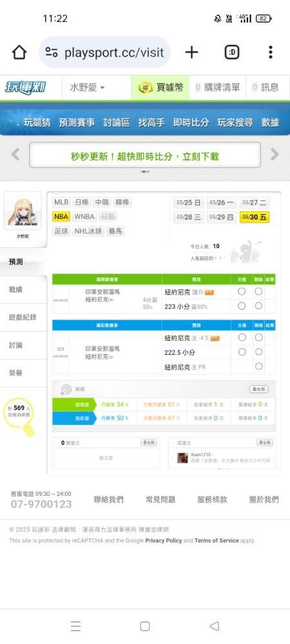
Task: Show the previous banner with left arrow
Action: pos(15,155)
